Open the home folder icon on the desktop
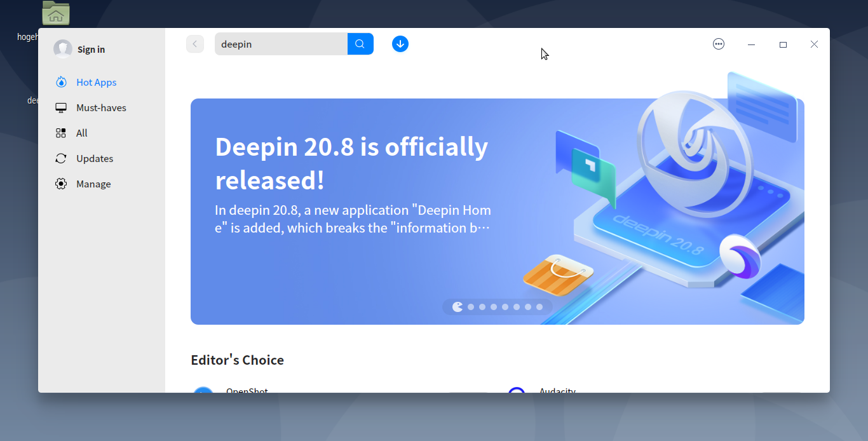 [56, 13]
